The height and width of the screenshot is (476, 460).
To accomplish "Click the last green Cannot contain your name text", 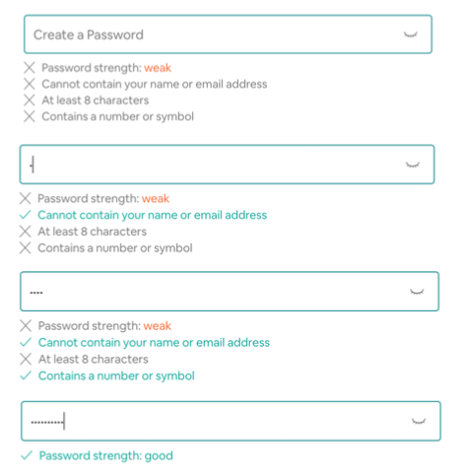I will pyautogui.click(x=154, y=342).
